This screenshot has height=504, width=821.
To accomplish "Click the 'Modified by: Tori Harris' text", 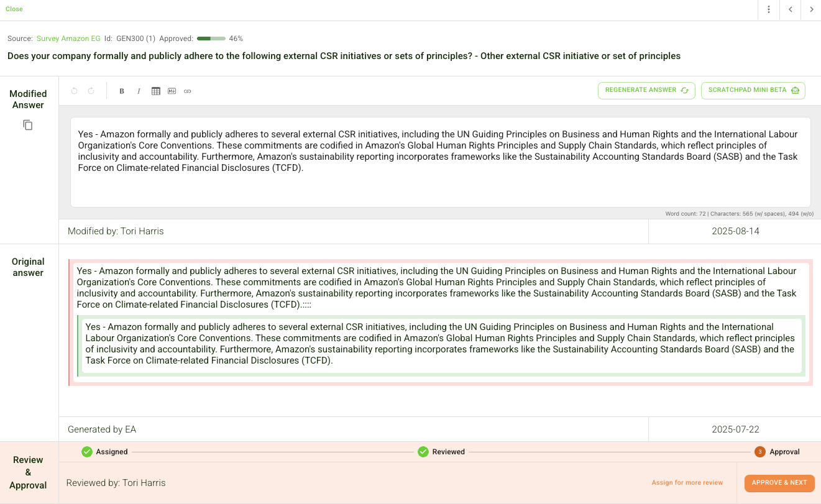I will coord(116,231).
